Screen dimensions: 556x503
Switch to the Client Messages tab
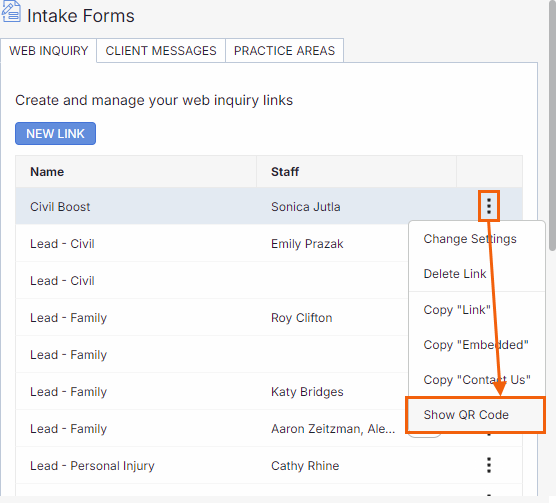coord(161,51)
